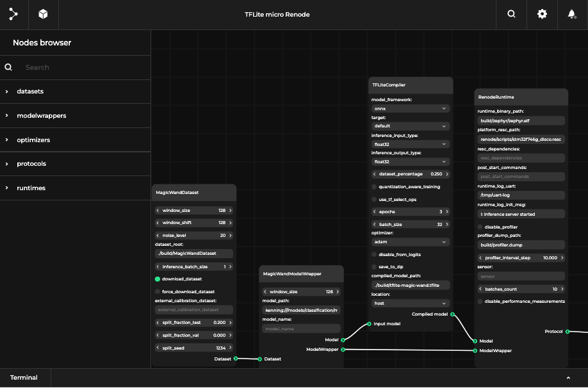Click the pipeline graph logo icon
The image size is (588, 388).
click(x=13, y=13)
